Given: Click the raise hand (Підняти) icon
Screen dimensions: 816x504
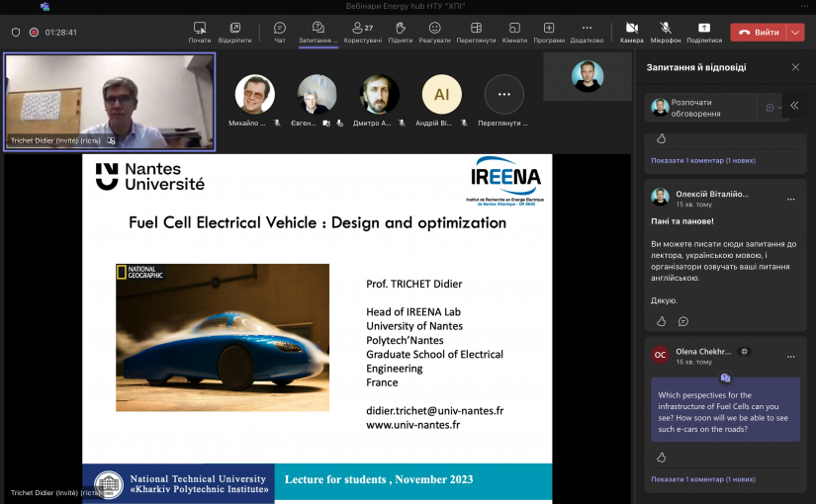Looking at the screenshot, I should 401,29.
